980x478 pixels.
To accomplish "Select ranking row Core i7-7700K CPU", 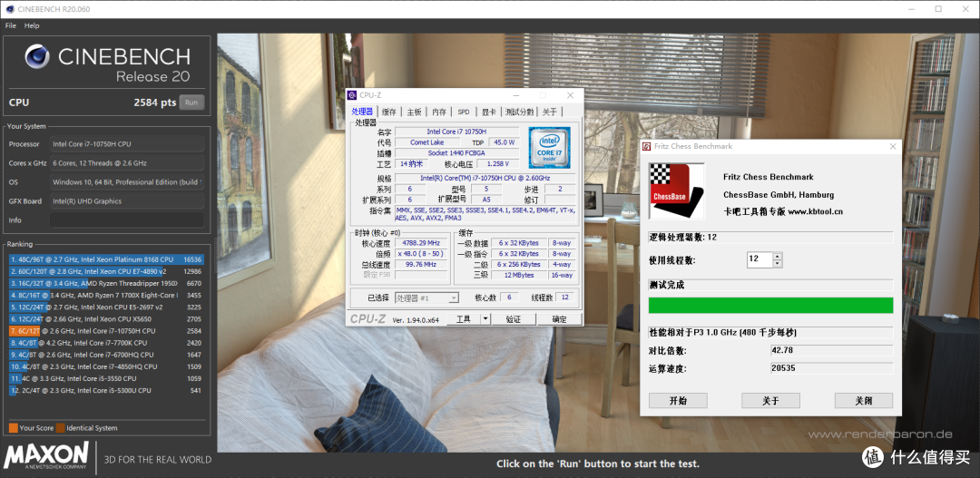I will tap(105, 343).
